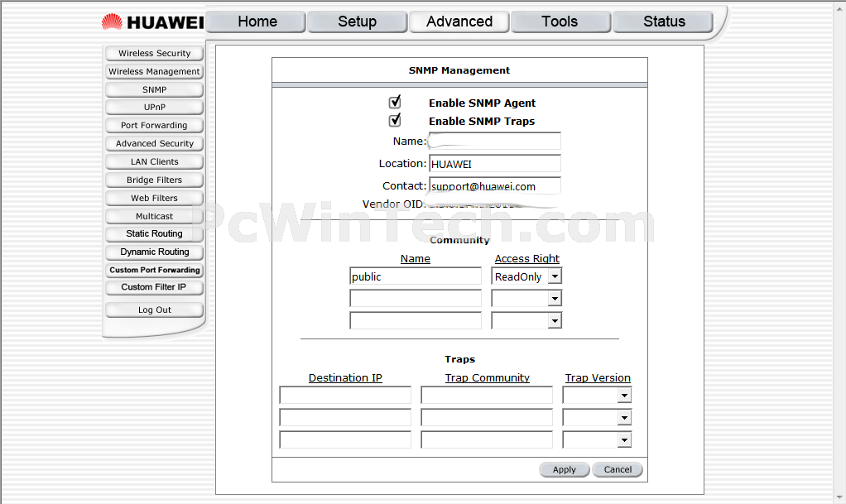
Task: Open the third Trap Version dropdown
Action: 597,439
